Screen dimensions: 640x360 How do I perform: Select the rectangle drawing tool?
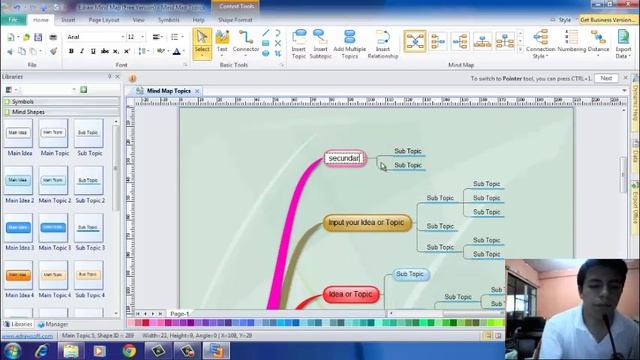266,43
